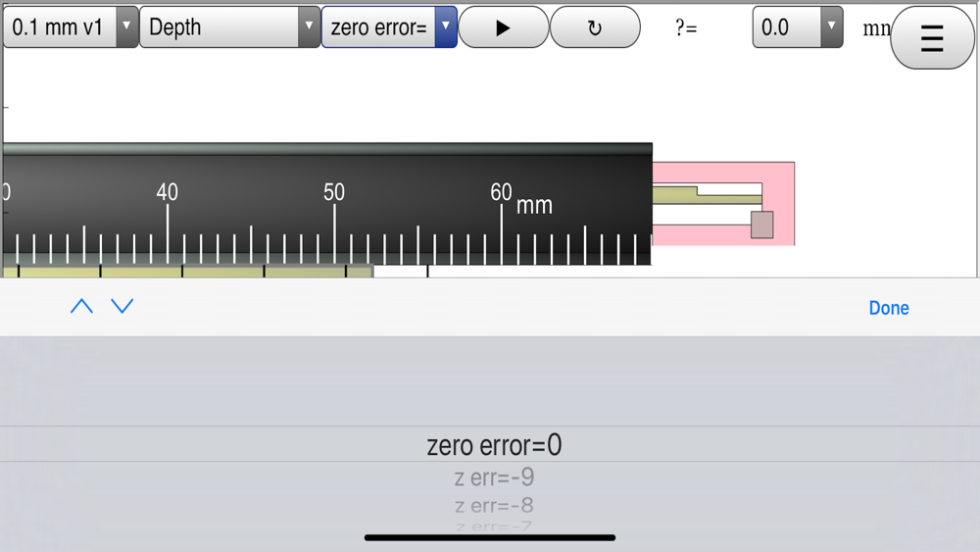Click the small square depth-probe block

point(761,226)
